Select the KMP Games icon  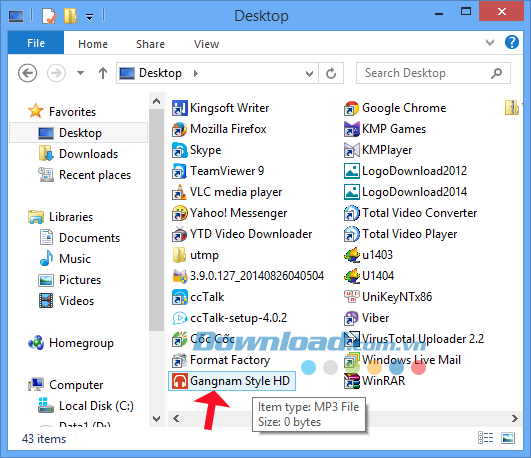point(352,129)
